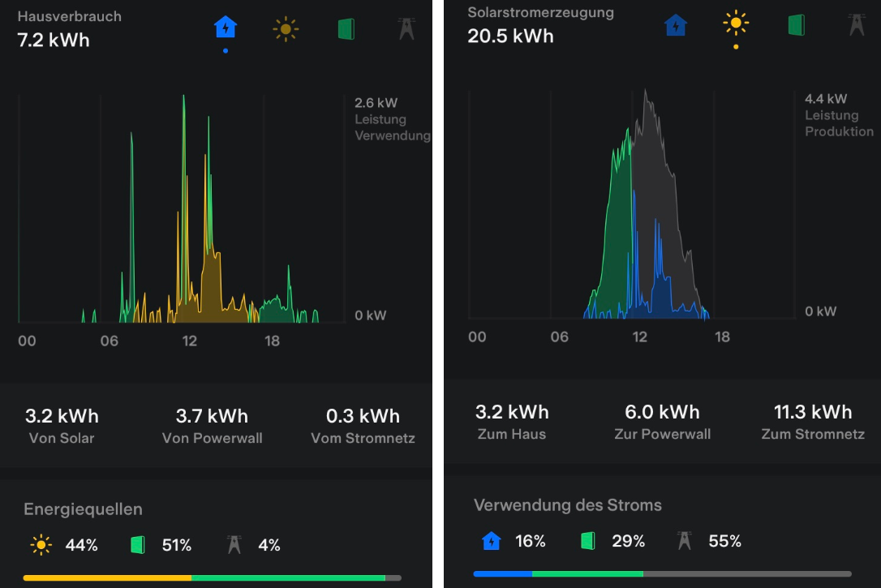The width and height of the screenshot is (881, 588).
Task: Click the 18 hour mark on Hausverbrauch chart
Action: [x=272, y=341]
